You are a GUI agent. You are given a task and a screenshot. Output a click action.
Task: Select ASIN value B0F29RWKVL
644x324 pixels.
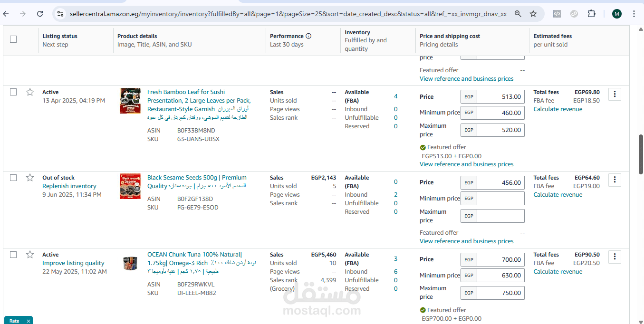coord(196,285)
